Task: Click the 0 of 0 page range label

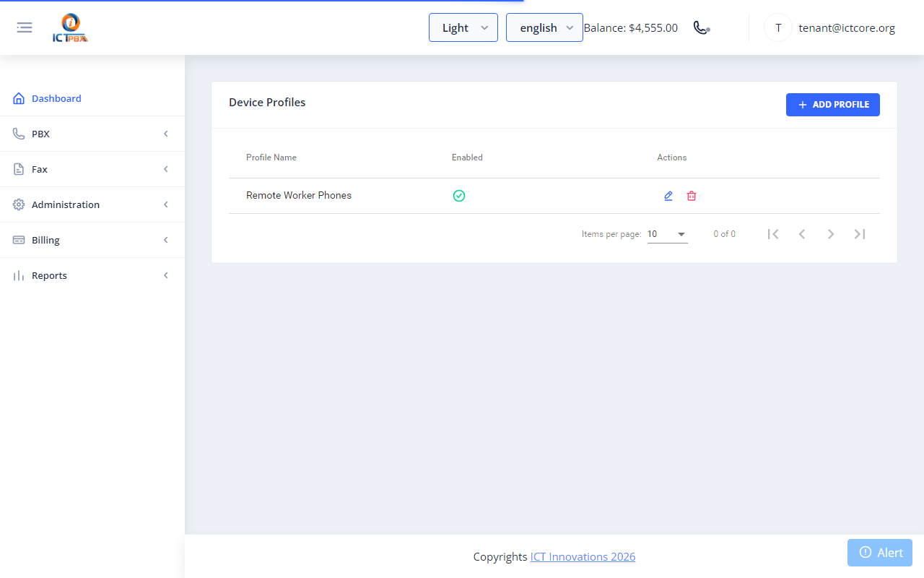Action: tap(725, 234)
